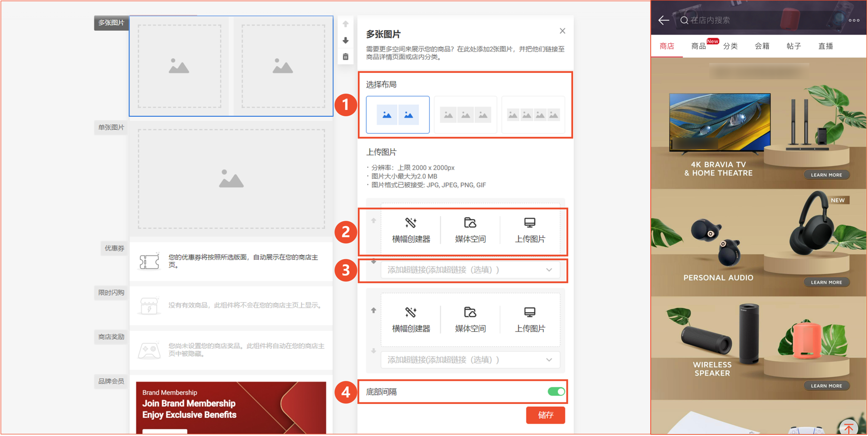Screen dimensions: 868x436
Task: Choose 上传图片 for the first image
Action: pyautogui.click(x=530, y=231)
